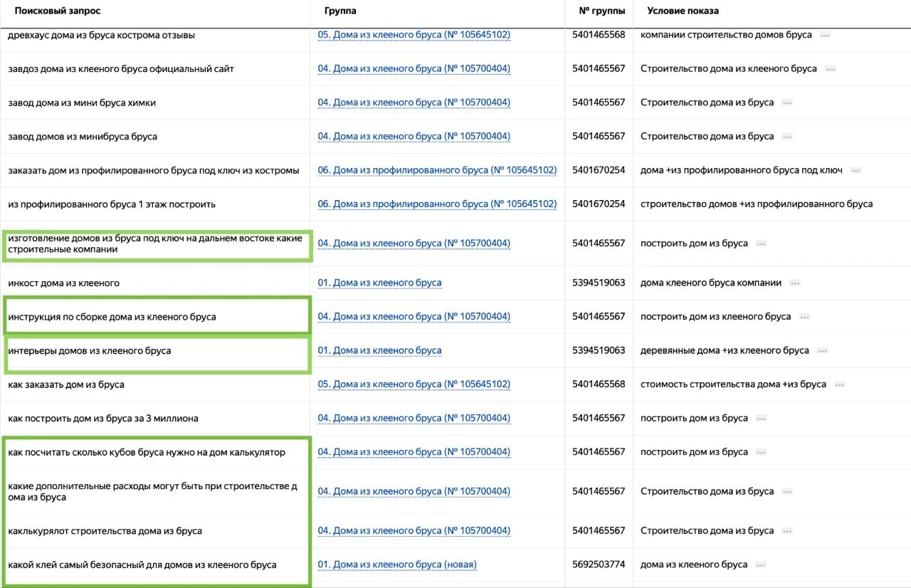Viewport: 911px width, 588px height.
Task: Click ellipsis next to Строительство дома из клееного бруса
Action: click(830, 69)
